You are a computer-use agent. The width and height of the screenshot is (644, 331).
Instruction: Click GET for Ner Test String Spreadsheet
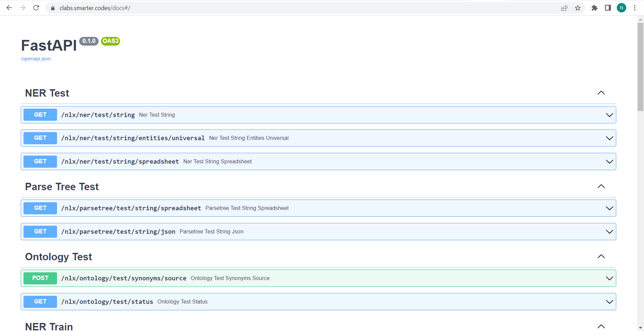[40, 161]
